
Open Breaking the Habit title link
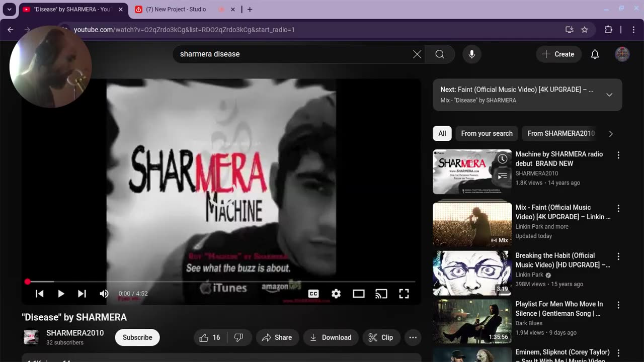click(562, 260)
